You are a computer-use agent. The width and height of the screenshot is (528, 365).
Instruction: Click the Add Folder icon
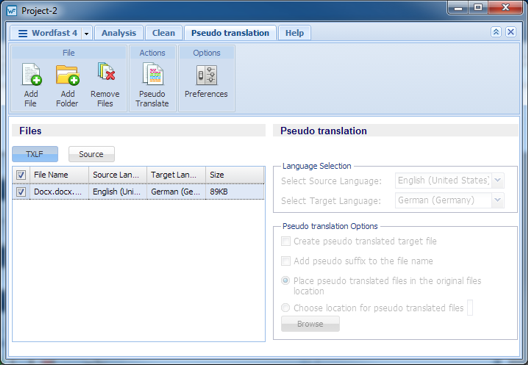point(68,74)
